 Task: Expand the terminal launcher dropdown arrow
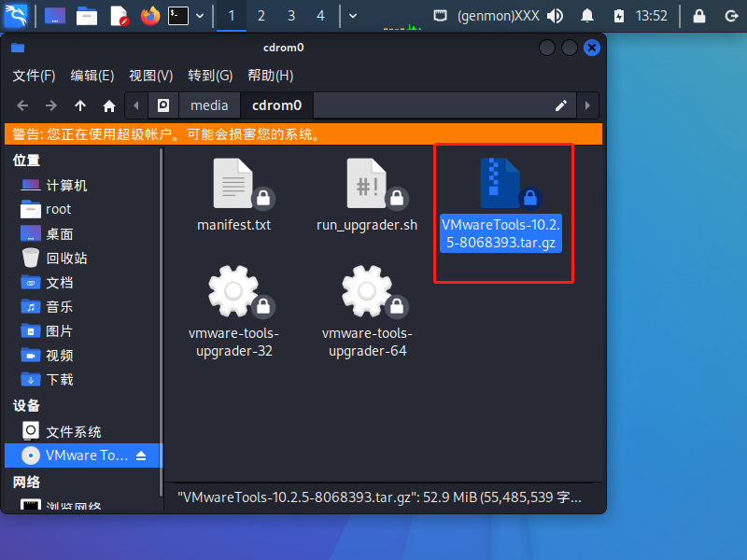pyautogui.click(x=200, y=16)
